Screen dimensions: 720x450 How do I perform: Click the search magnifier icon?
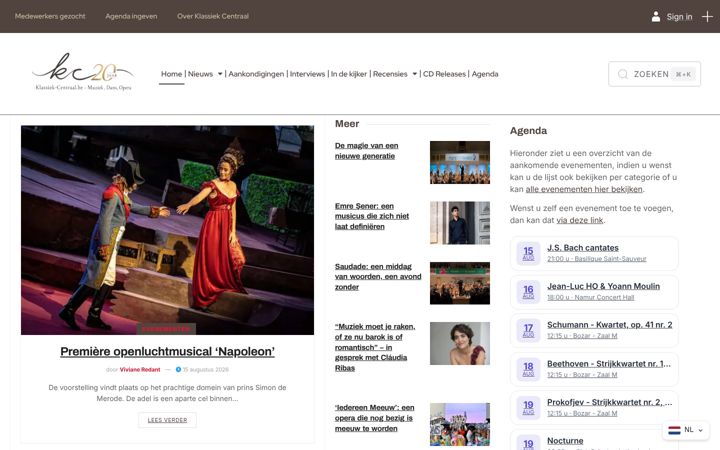coord(623,74)
